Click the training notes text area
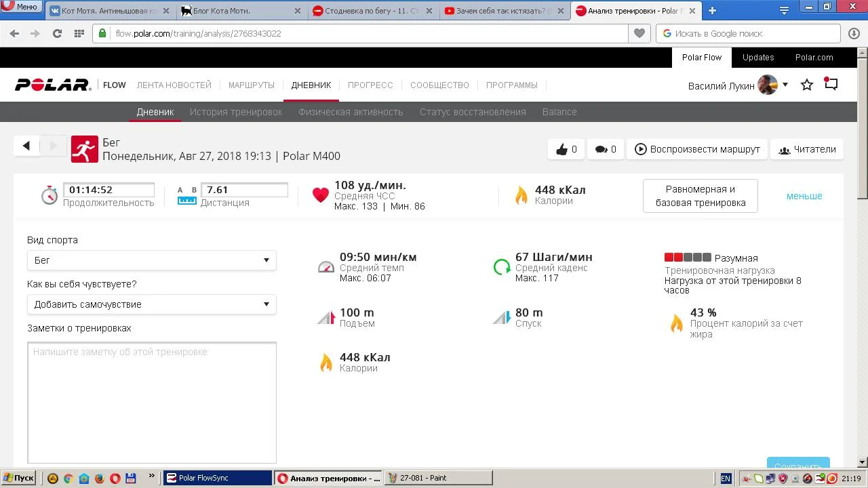The width and height of the screenshot is (868, 488). 152,402
